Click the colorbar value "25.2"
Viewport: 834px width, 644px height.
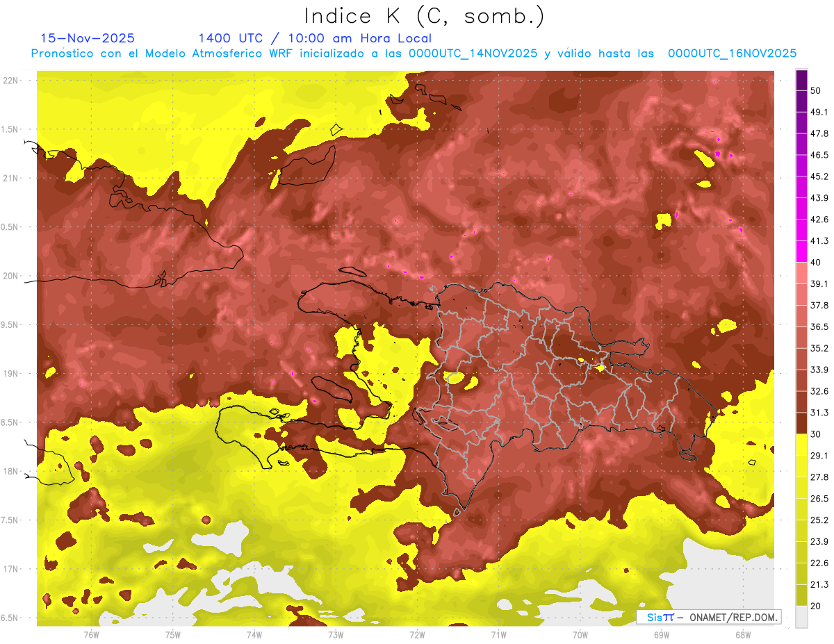(819, 520)
